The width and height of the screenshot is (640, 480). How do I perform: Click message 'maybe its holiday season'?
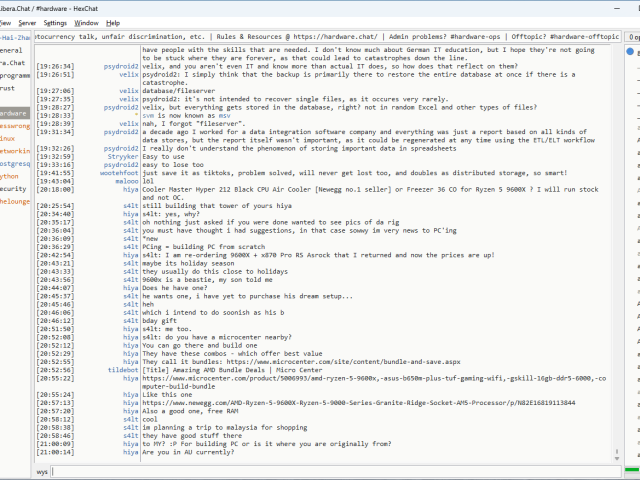point(188,263)
